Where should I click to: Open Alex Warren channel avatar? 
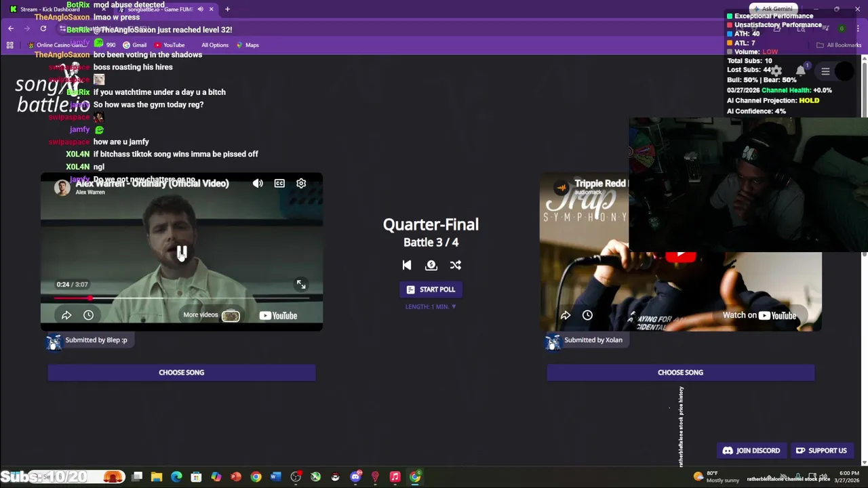pos(62,188)
